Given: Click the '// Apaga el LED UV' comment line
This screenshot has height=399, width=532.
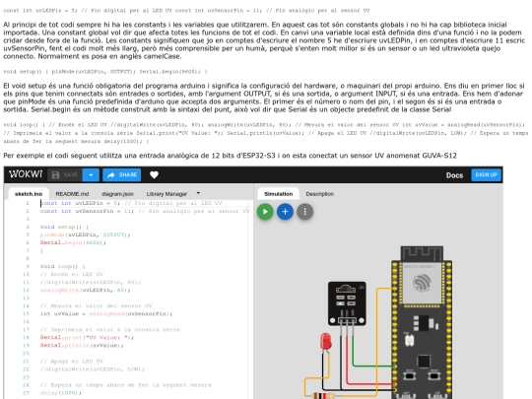Looking at the screenshot, I should click(72, 362).
